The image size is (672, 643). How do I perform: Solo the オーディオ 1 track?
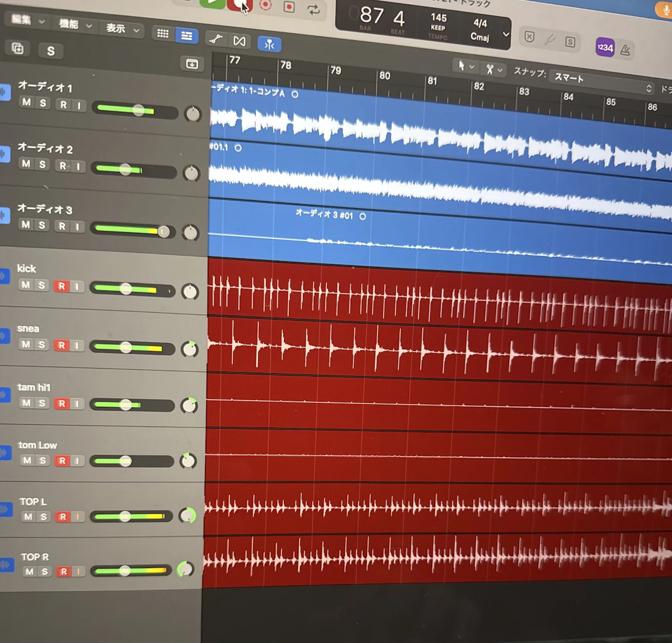[43, 103]
